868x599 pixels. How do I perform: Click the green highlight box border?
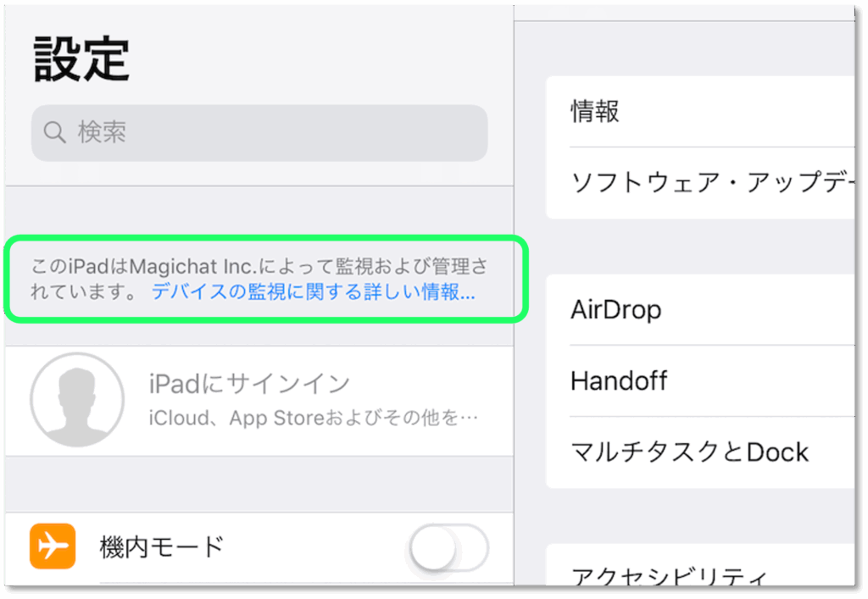(265, 238)
